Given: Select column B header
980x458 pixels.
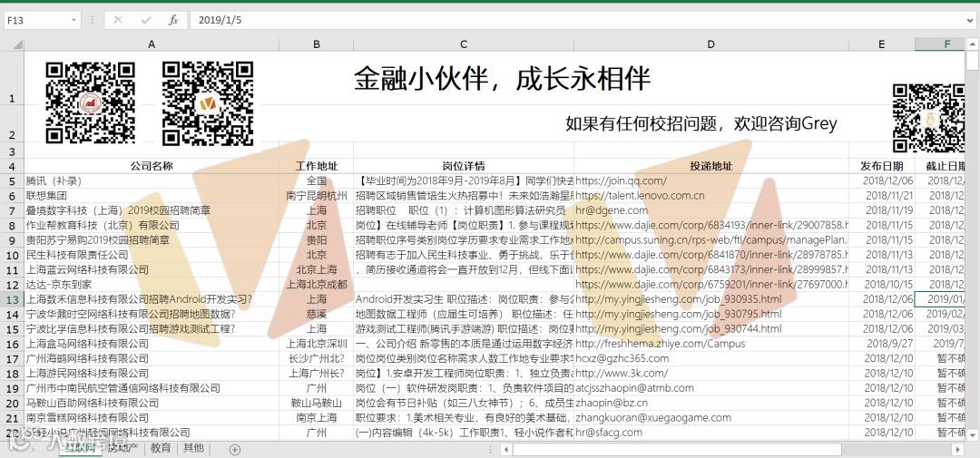Looking at the screenshot, I should (x=317, y=44).
